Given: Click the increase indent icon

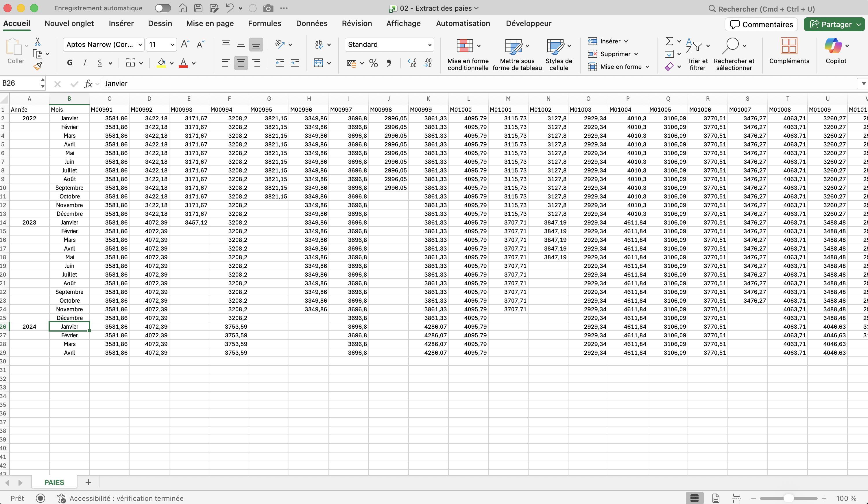Looking at the screenshot, I should [295, 63].
